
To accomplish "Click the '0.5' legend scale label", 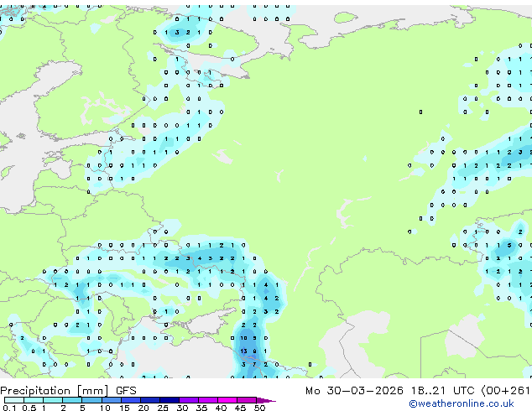I will tap(29, 408).
